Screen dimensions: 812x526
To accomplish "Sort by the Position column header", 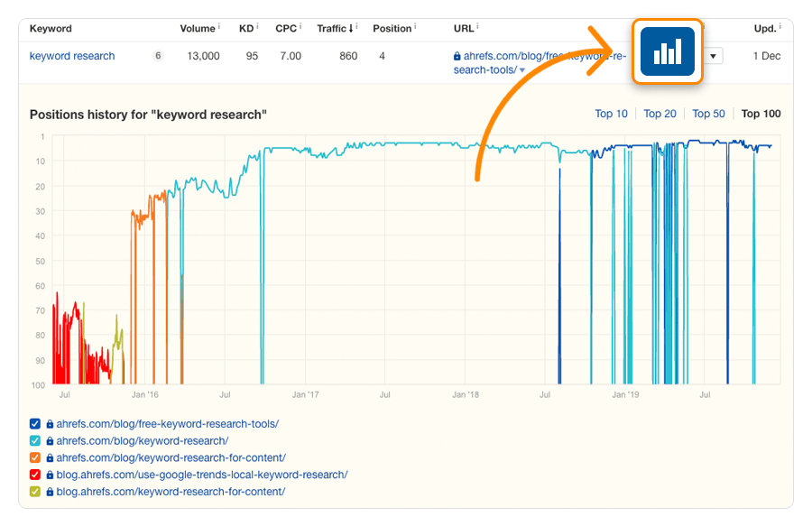I will click(x=392, y=29).
